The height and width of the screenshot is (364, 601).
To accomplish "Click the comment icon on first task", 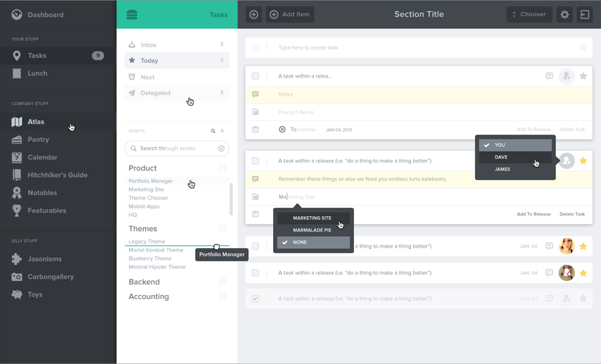I will [549, 76].
